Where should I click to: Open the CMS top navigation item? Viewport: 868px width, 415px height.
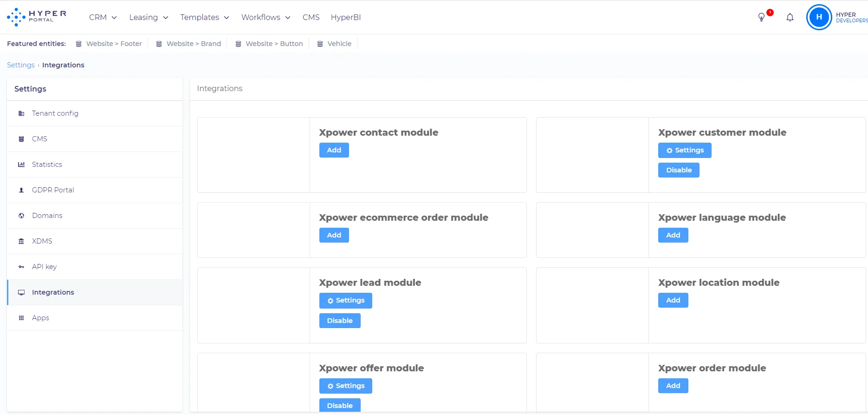[311, 17]
